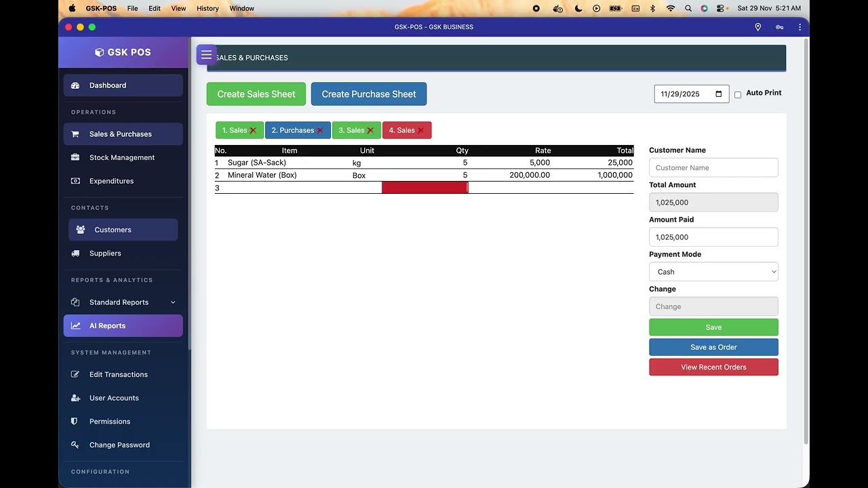Click the green Save button
This screenshot has width=868, height=488.
click(713, 327)
